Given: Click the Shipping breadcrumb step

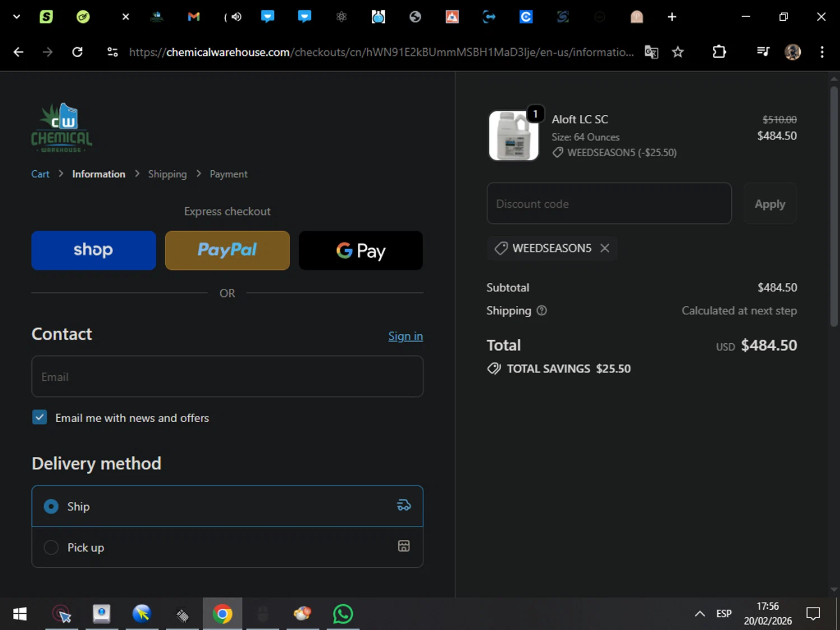Looking at the screenshot, I should pos(167,174).
